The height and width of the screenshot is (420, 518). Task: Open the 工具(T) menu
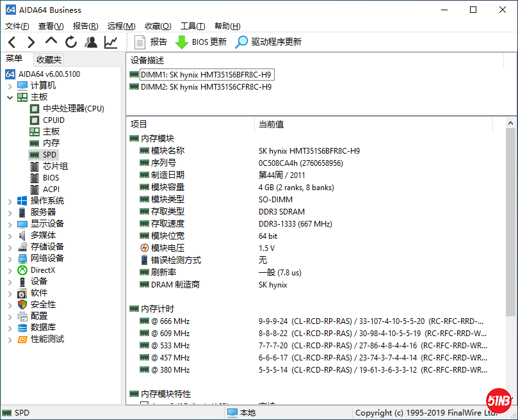(x=193, y=26)
